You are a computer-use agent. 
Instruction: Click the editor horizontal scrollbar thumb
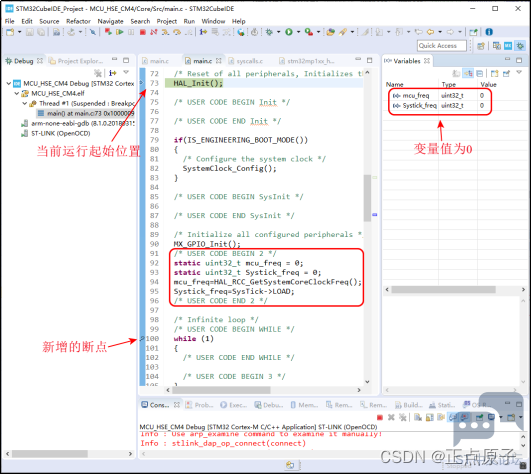(x=221, y=391)
